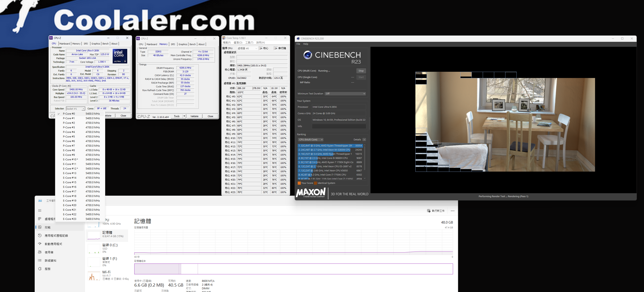Screen dimensions: 644x292
Task: Select the 效能 (Performance) icon in Task Manager sidebar
Action: pyautogui.click(x=40, y=227)
